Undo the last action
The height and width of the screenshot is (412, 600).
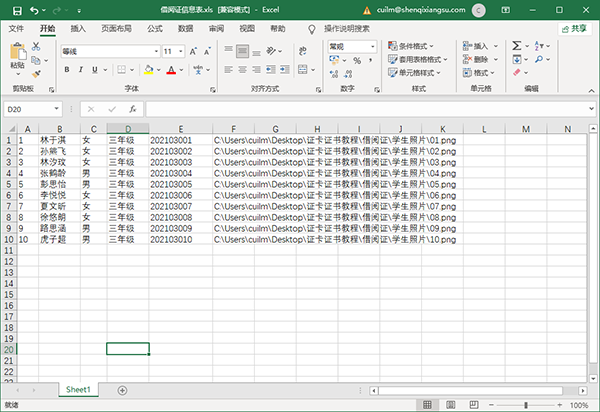click(34, 10)
